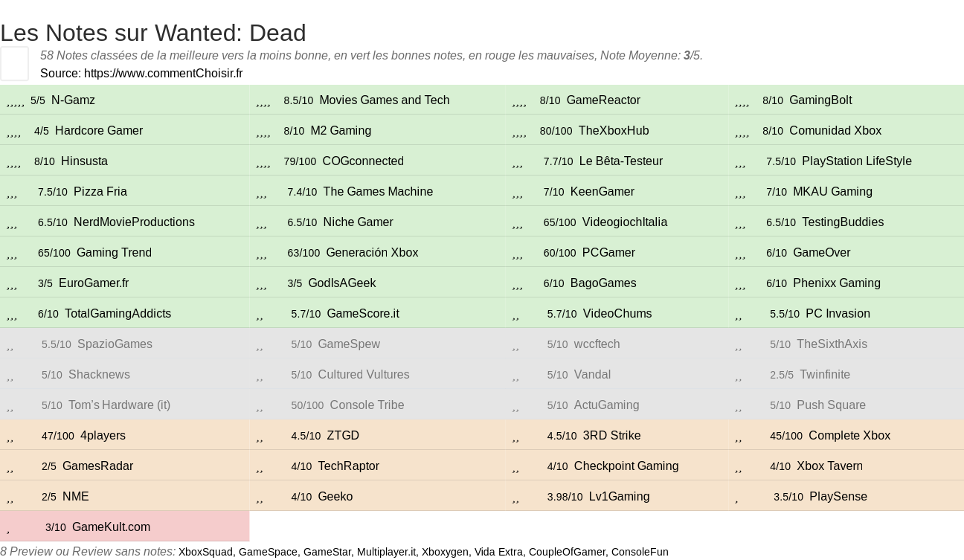
Task: Open Twinfinite 2.5/5 review
Action: [x=825, y=374]
